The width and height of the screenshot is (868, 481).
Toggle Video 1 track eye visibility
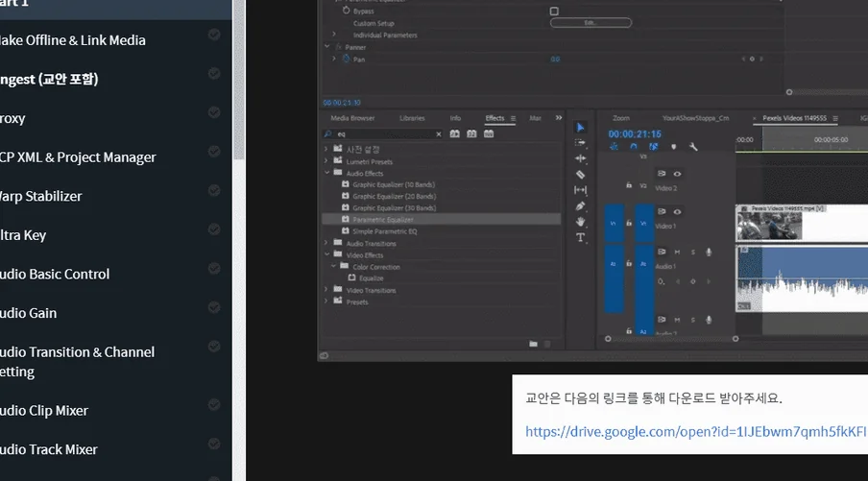pyautogui.click(x=677, y=211)
